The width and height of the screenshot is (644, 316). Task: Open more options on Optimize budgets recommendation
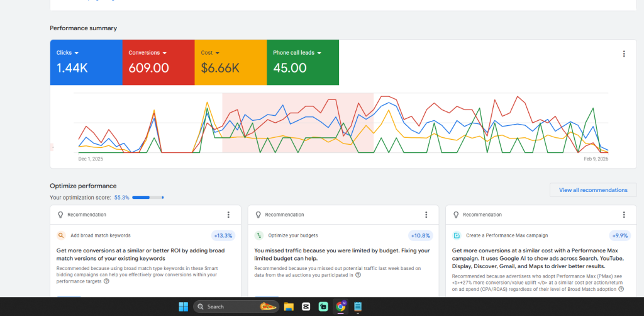pyautogui.click(x=426, y=215)
